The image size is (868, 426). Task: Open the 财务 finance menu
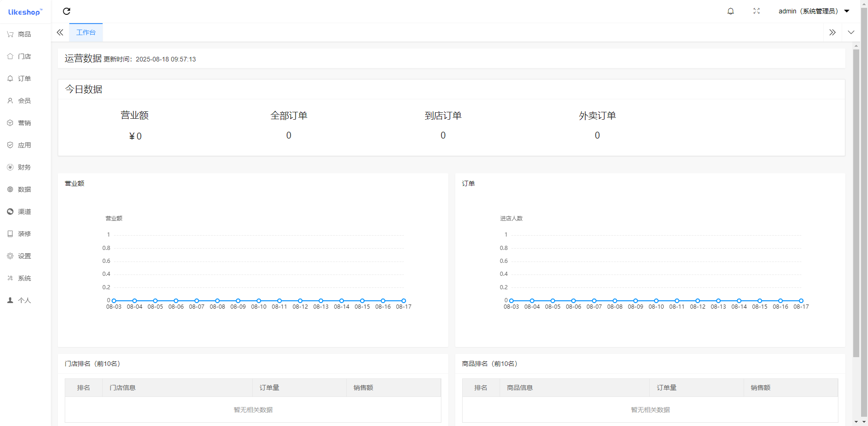click(x=19, y=167)
